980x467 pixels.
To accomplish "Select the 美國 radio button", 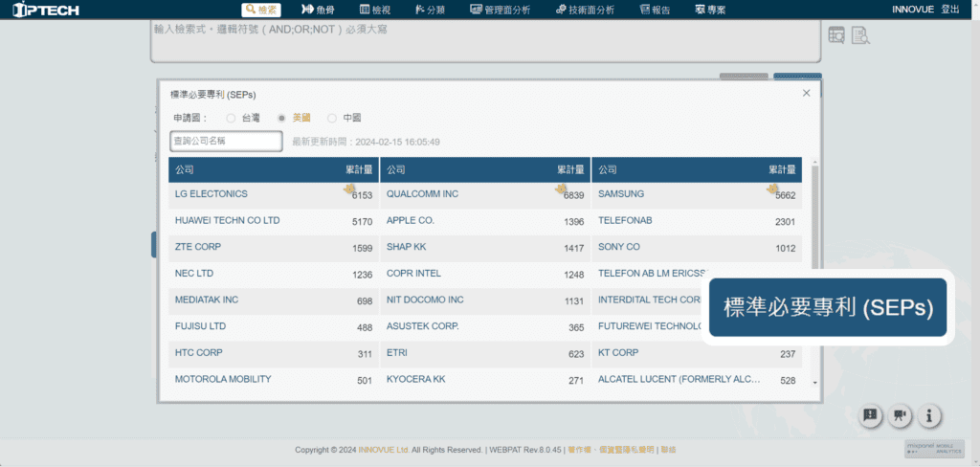I will [281, 118].
